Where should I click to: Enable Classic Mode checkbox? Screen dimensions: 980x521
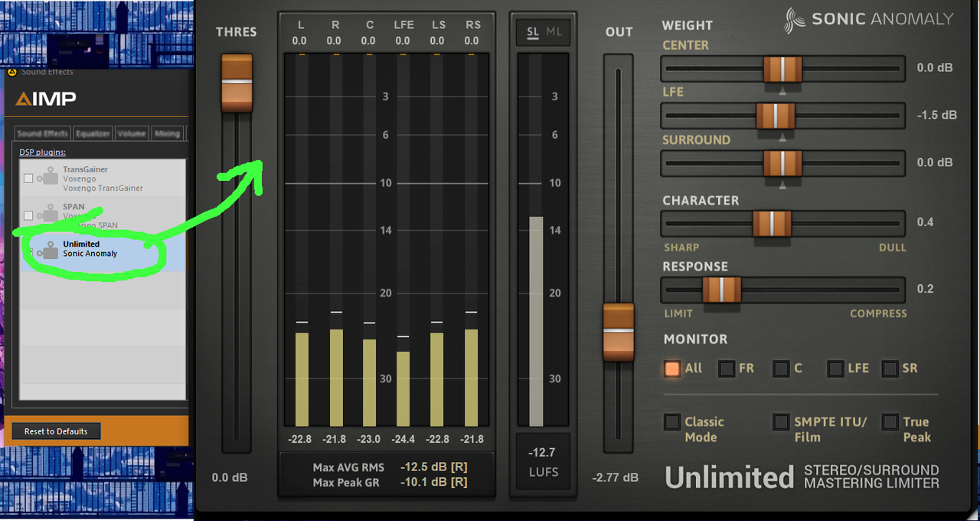pos(671,421)
